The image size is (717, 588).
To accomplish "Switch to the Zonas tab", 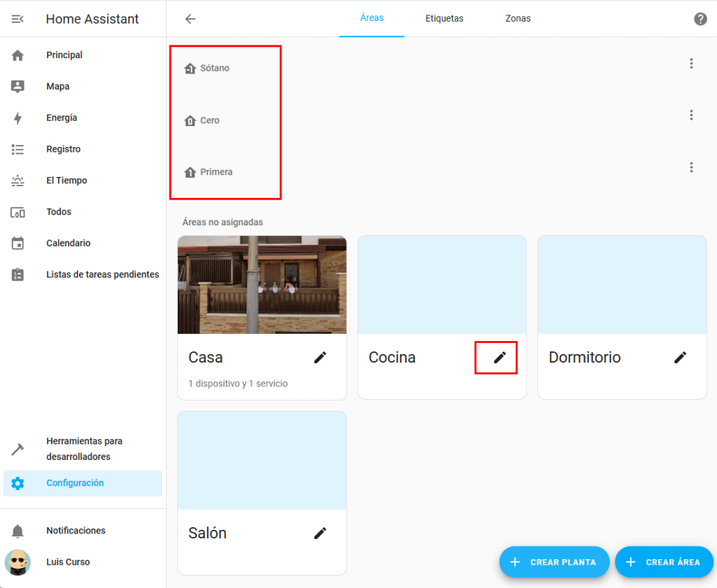I will tap(517, 19).
